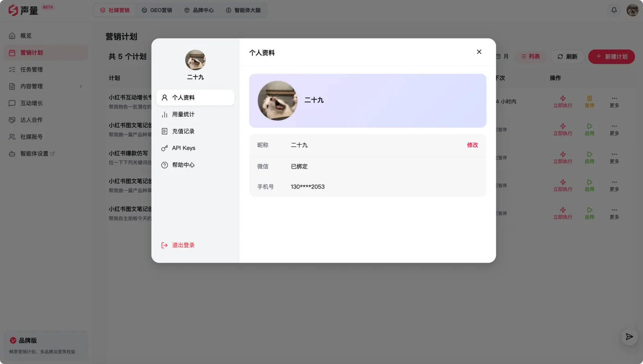This screenshot has width=643, height=364.
Task: Click the user avatar in top bar
Action: (632, 10)
